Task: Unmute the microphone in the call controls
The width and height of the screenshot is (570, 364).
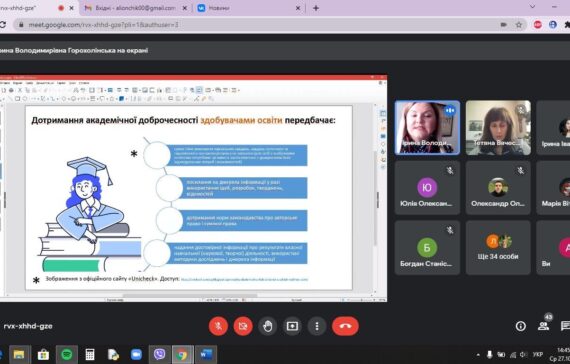Action: [218, 326]
